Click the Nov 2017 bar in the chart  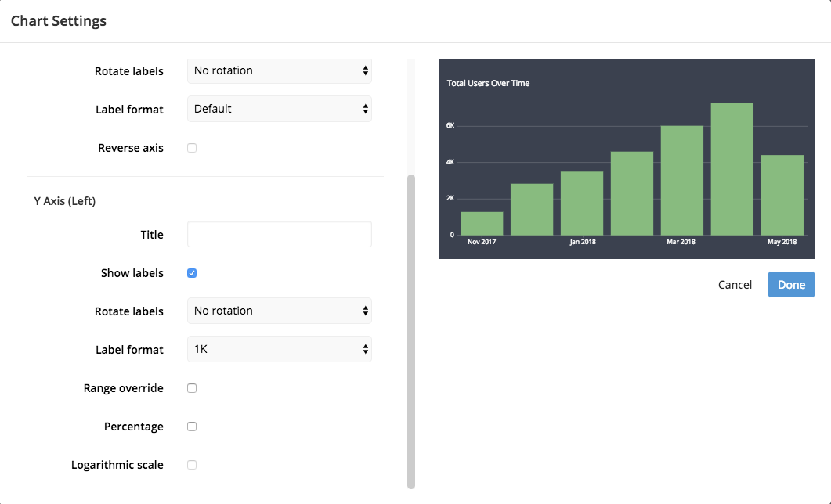[482, 224]
